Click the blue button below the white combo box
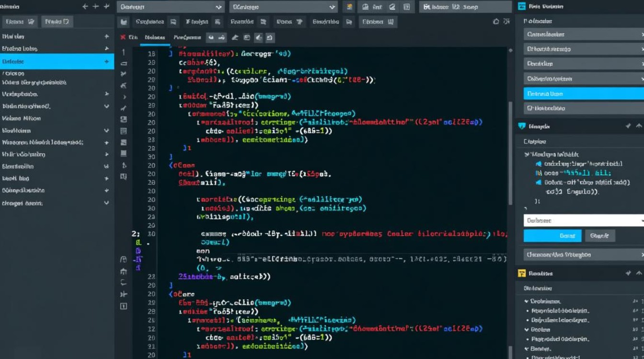Screen dimensions: 644x359 552,236
